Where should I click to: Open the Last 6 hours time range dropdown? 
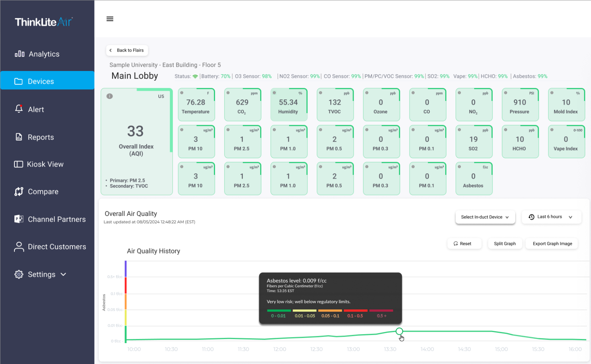pos(551,217)
